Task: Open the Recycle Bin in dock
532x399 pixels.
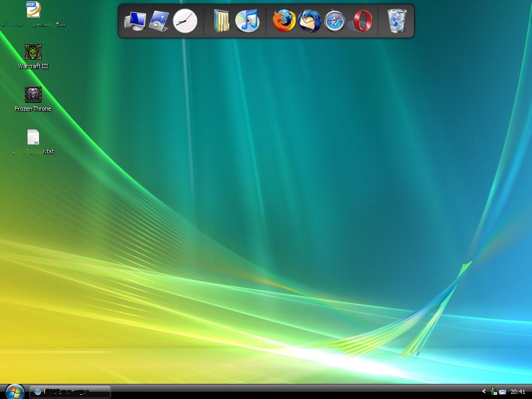Action: 397,21
